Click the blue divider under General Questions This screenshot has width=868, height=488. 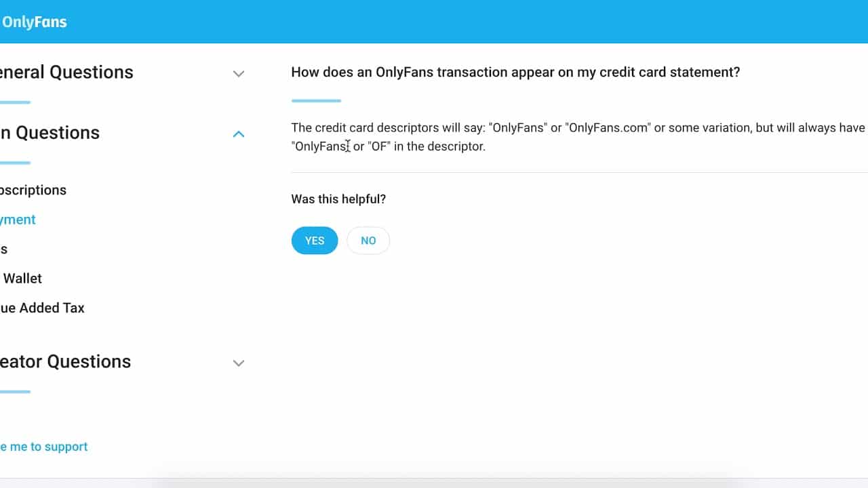tap(15, 102)
